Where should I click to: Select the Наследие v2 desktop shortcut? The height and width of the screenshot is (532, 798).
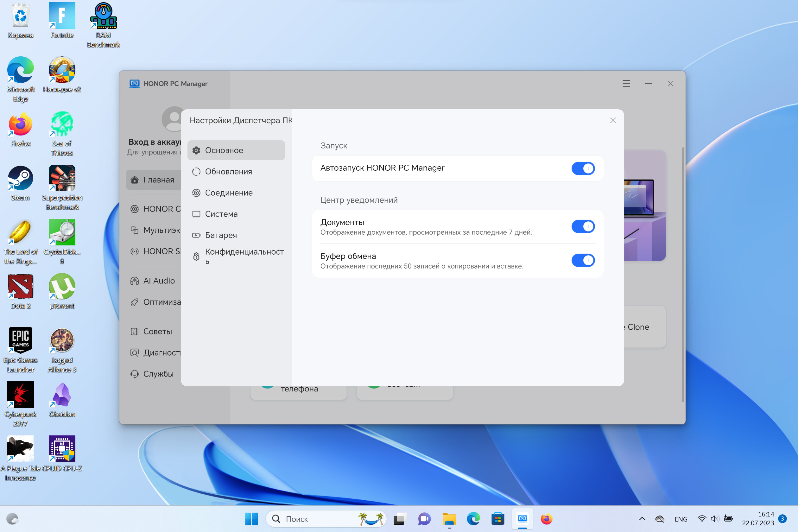(x=62, y=75)
